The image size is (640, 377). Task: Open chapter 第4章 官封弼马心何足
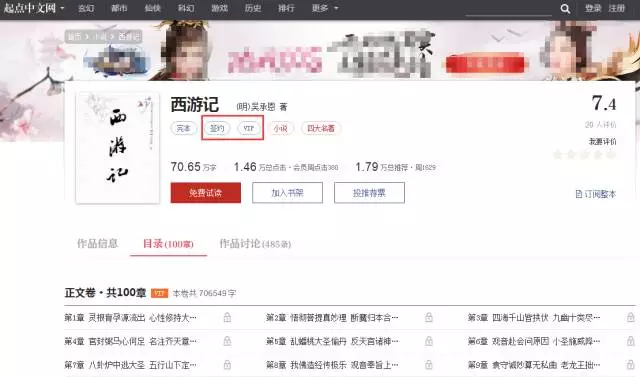[130, 341]
